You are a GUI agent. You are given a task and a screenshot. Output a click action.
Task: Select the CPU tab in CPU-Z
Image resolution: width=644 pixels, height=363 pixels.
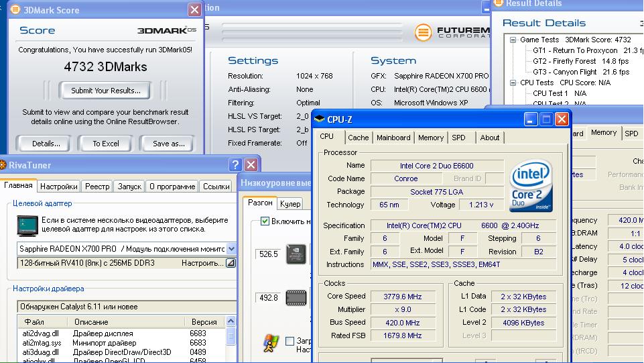point(327,136)
